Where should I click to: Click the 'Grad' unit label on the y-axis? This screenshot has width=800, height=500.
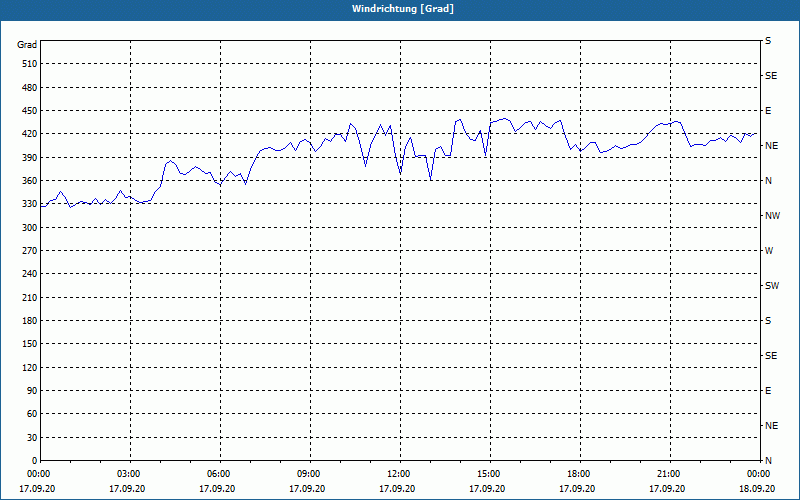coord(27,45)
